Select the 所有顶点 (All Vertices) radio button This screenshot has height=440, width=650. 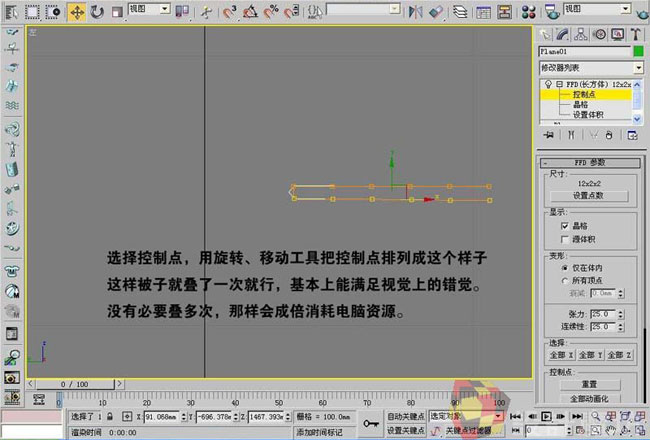coord(566,281)
